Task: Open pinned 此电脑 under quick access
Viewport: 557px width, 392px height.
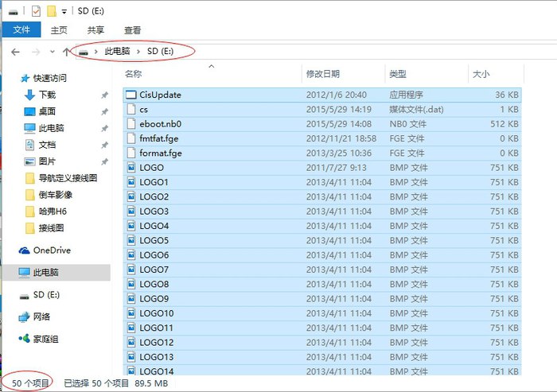Action: pos(52,128)
